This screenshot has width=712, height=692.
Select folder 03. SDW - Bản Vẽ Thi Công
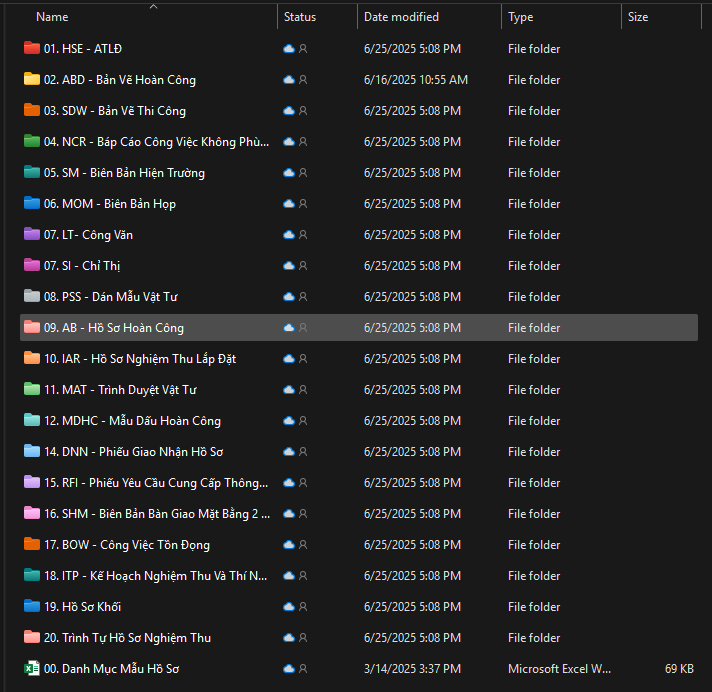pos(115,110)
